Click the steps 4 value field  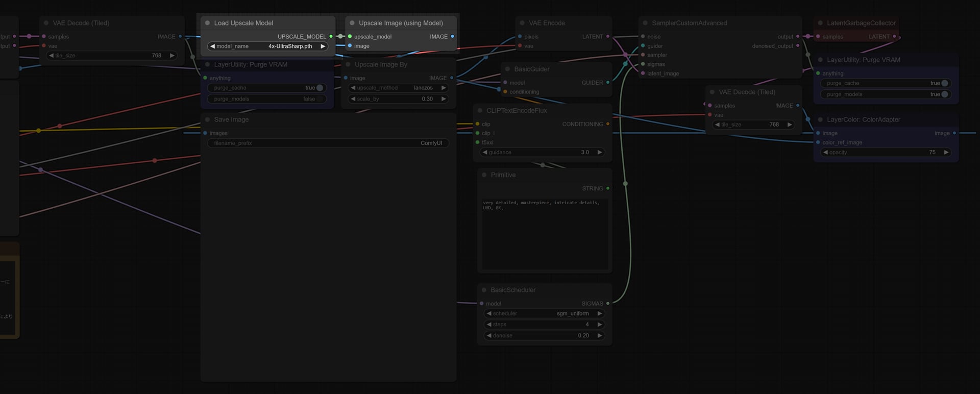[x=544, y=325]
